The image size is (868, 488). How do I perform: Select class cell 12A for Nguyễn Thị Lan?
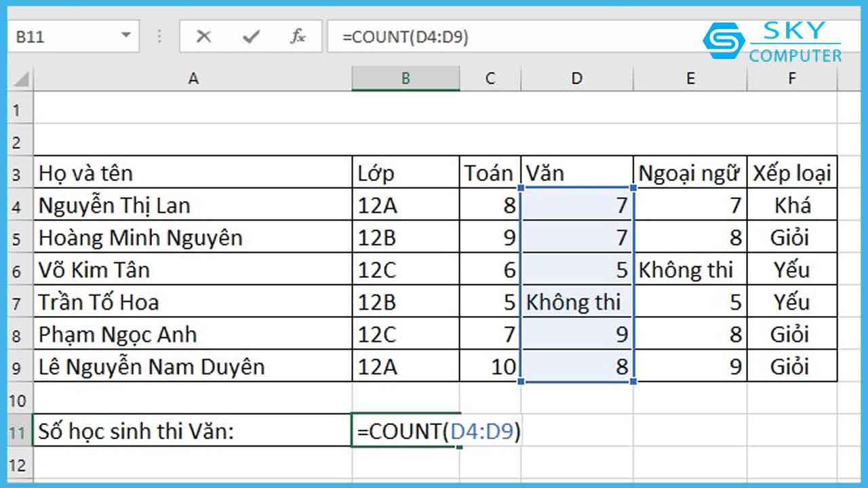[x=406, y=205]
